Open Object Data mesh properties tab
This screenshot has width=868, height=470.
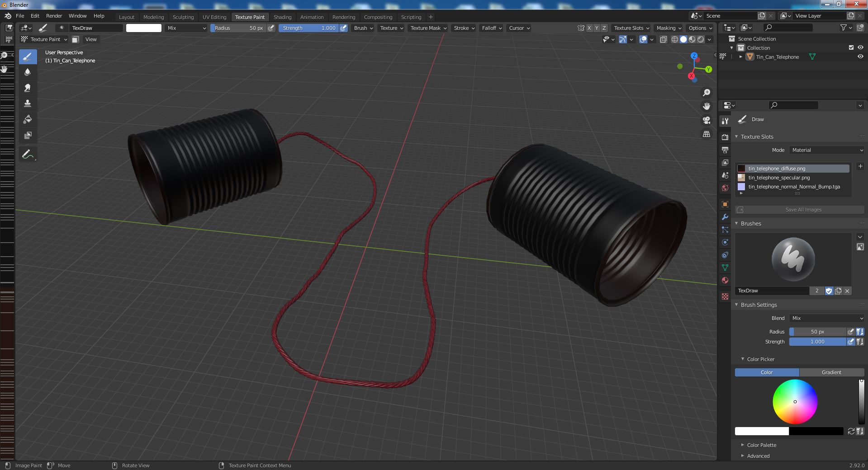tap(725, 268)
